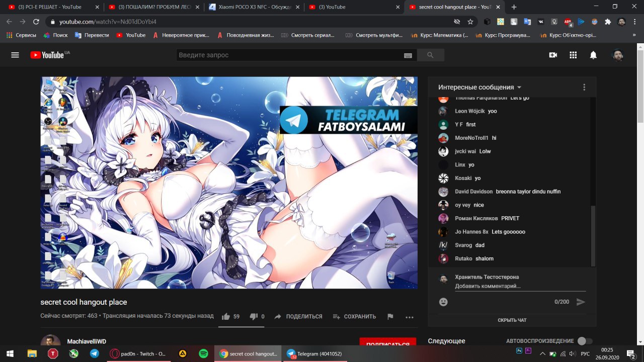Open the live chat three-dot menu
Viewport: 644px width, 362px height.
[584, 87]
